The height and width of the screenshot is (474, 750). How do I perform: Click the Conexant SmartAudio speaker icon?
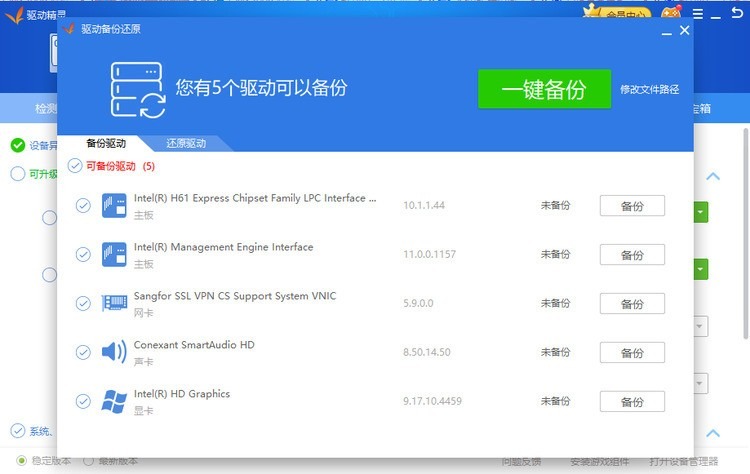click(114, 352)
